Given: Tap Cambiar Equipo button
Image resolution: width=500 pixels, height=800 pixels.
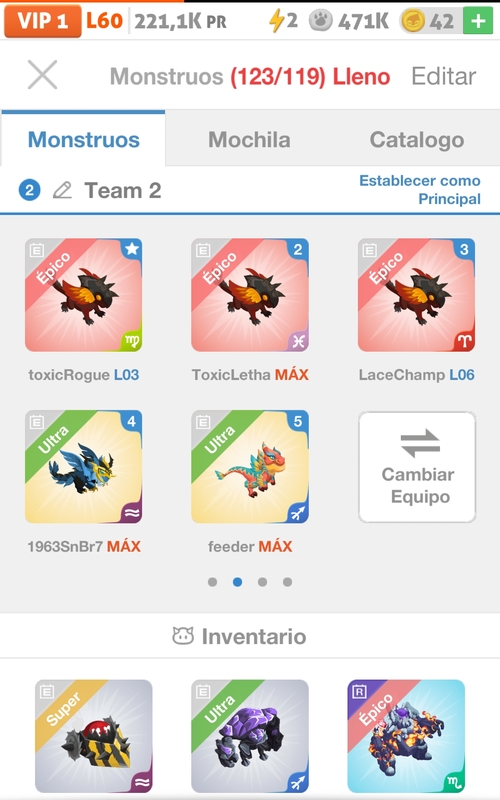Looking at the screenshot, I should click(x=417, y=467).
